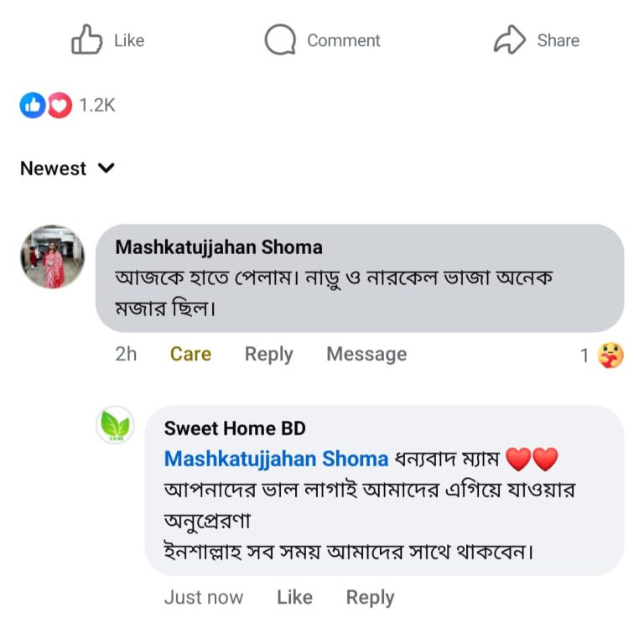The height and width of the screenshot is (644, 644).
Task: Reply to Mashkatujjahan Shoma's comment
Action: 268,354
